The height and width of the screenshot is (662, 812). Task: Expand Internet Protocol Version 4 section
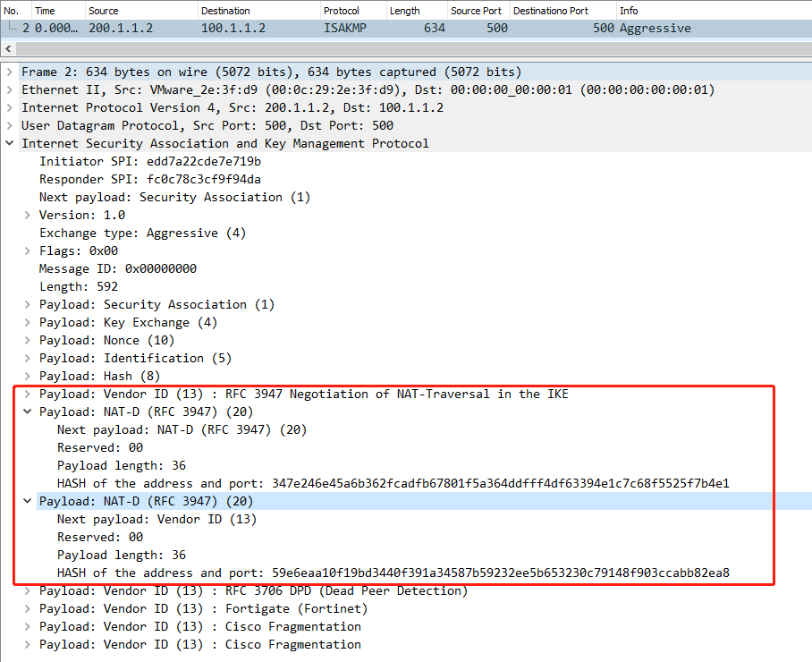coord(10,107)
